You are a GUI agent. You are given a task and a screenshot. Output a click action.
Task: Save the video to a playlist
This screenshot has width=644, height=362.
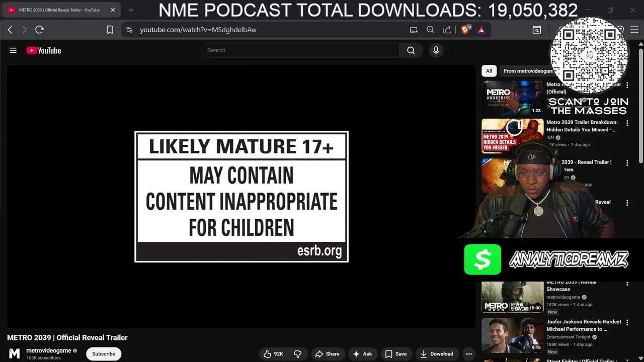pos(396,354)
